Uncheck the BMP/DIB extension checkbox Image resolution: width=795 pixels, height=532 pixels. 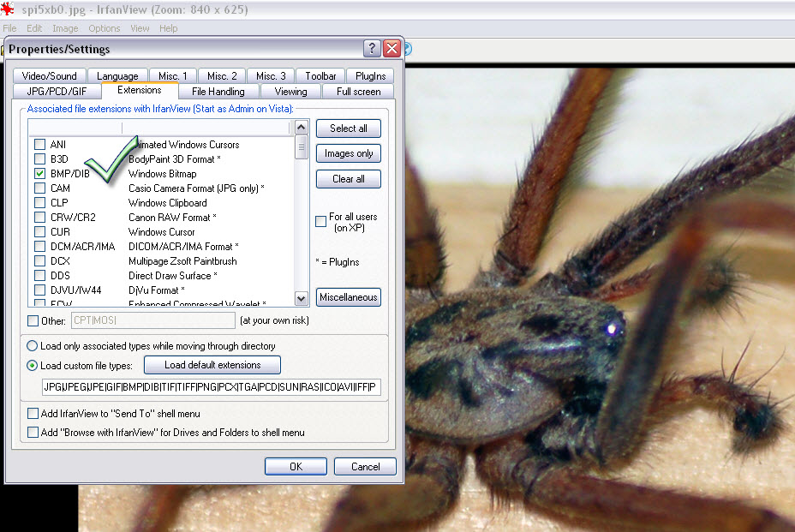[x=39, y=174]
